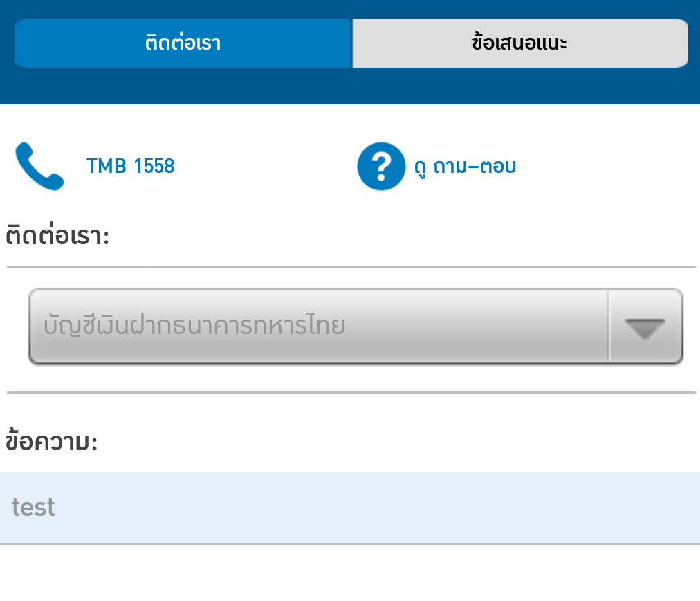700x601 pixels.
Task: Click empty space right of ดู ถาม-ตอบ
Action: [x=609, y=167]
